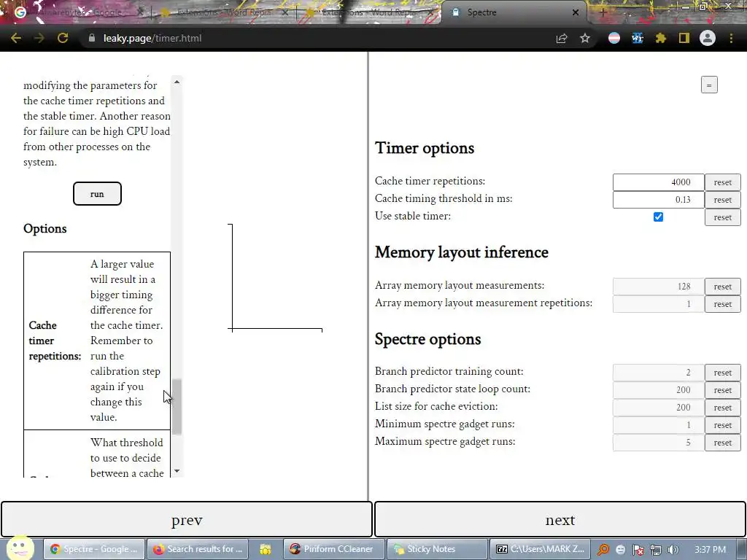The image size is (747, 560).
Task: Click the pink-blue striped extension icon
Action: 614,38
